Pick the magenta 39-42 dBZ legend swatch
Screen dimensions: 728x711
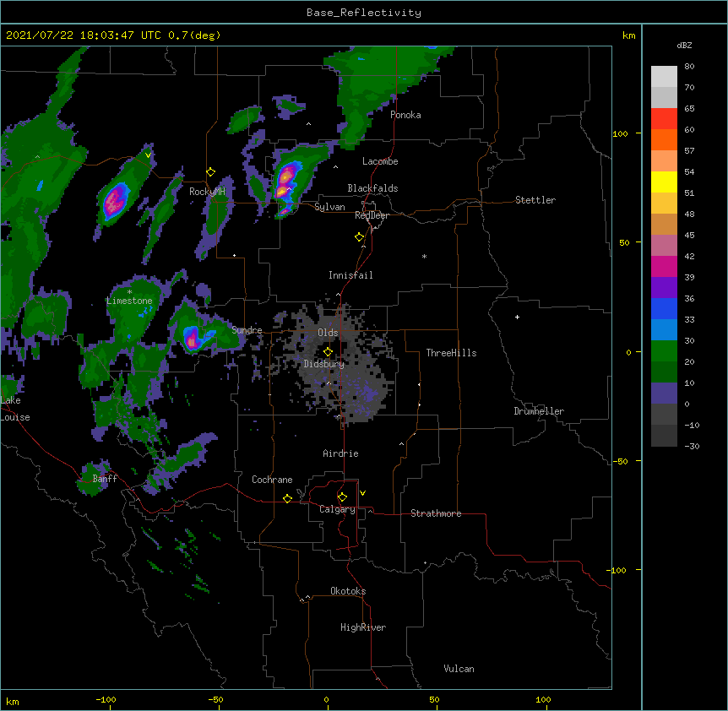(x=664, y=266)
